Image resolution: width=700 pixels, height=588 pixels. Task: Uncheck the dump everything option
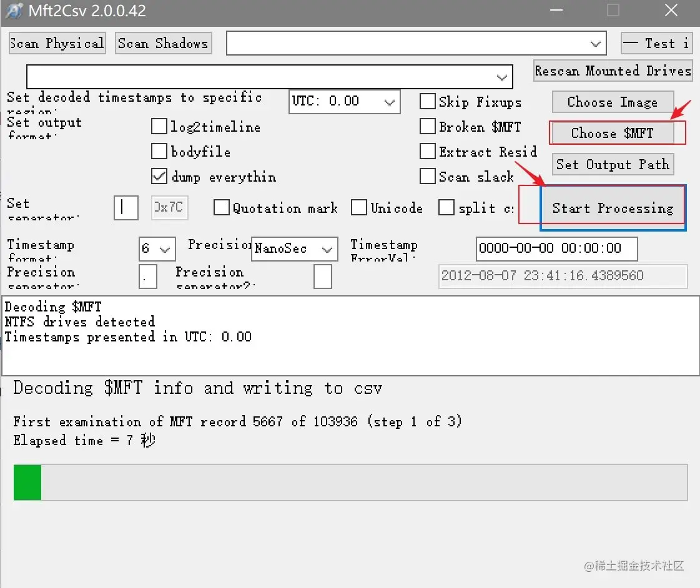[x=160, y=177]
